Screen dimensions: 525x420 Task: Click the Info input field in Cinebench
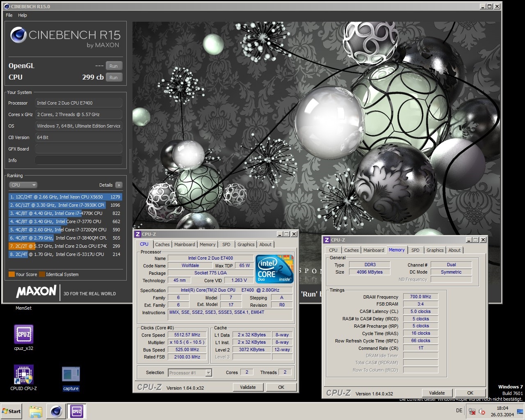(x=79, y=160)
